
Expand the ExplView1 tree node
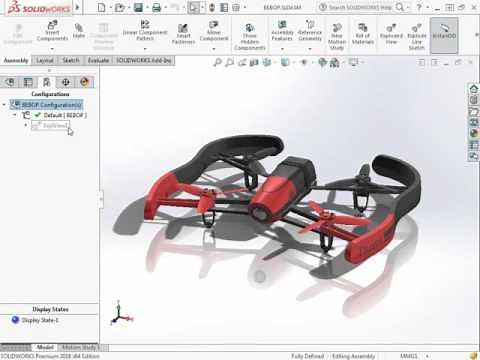(x=26, y=125)
